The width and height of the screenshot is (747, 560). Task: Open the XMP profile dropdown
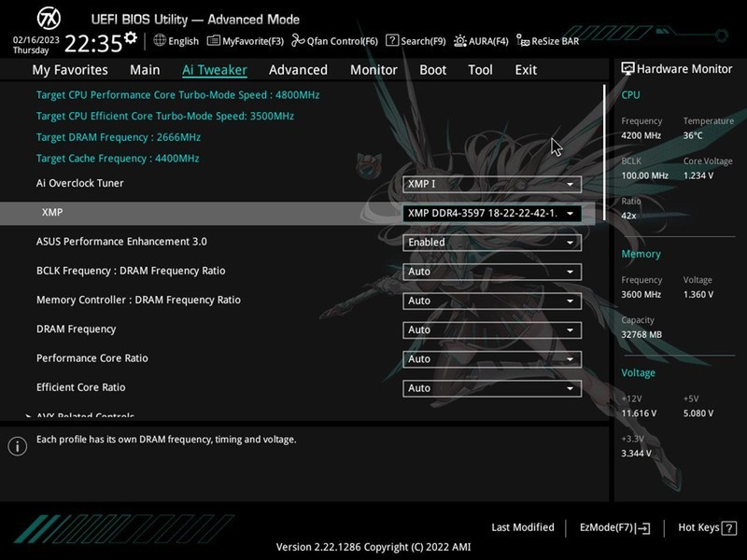pyautogui.click(x=492, y=214)
